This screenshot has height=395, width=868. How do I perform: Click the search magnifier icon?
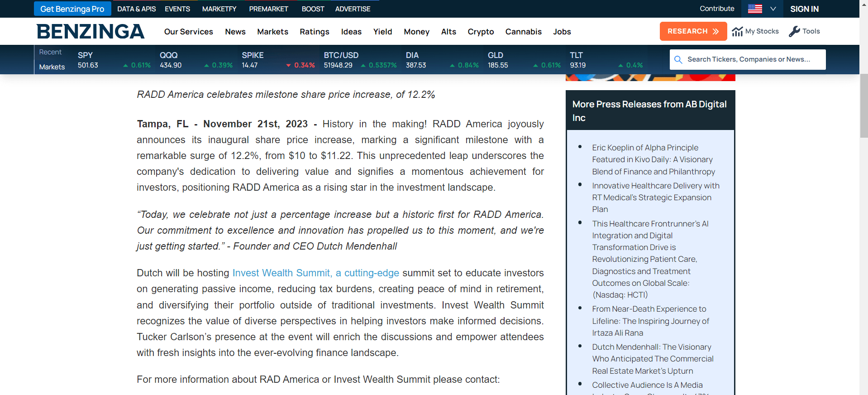(x=678, y=59)
